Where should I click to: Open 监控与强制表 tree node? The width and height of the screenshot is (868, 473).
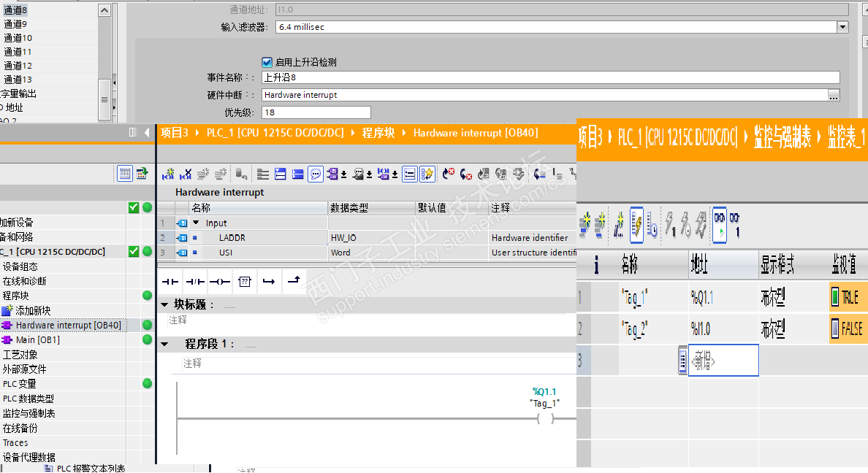tap(28, 413)
